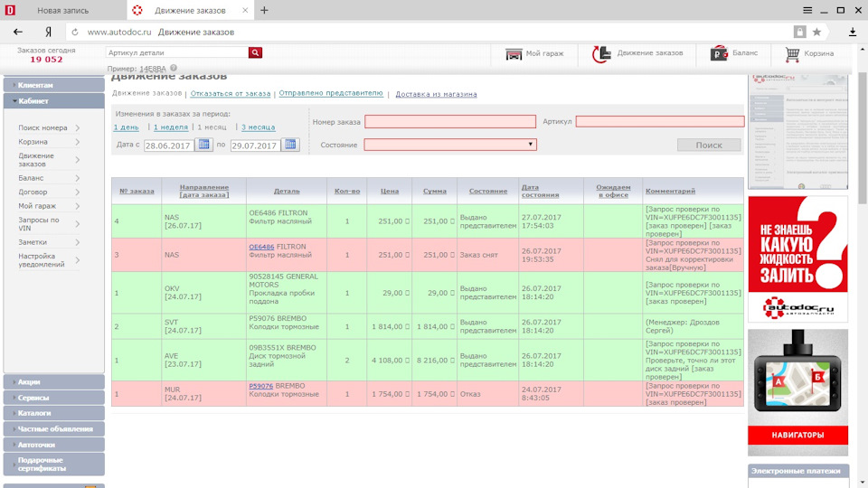The image size is (868, 488).
Task: Open the НАВИГАТОРЫ banner ad
Action: point(797,392)
